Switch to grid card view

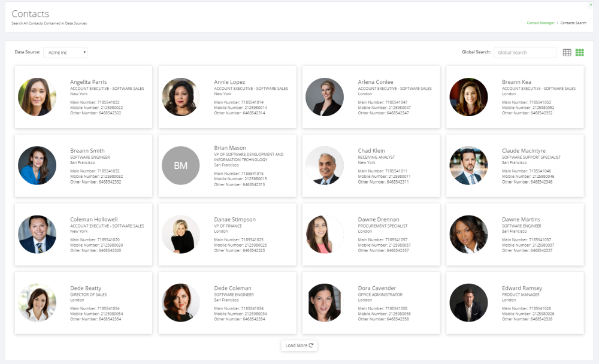579,53
